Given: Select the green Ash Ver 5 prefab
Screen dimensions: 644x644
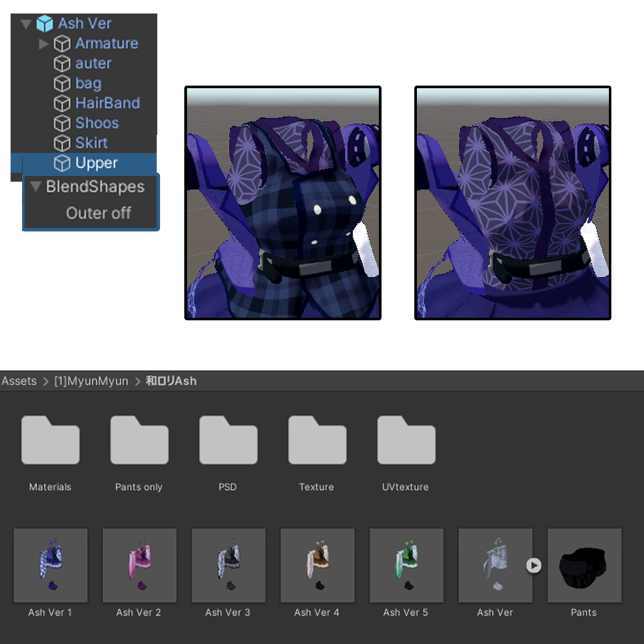Looking at the screenshot, I should pos(407,565).
